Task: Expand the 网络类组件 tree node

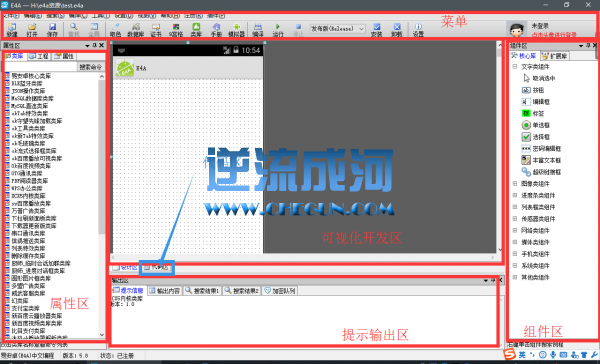Action: coord(515,230)
